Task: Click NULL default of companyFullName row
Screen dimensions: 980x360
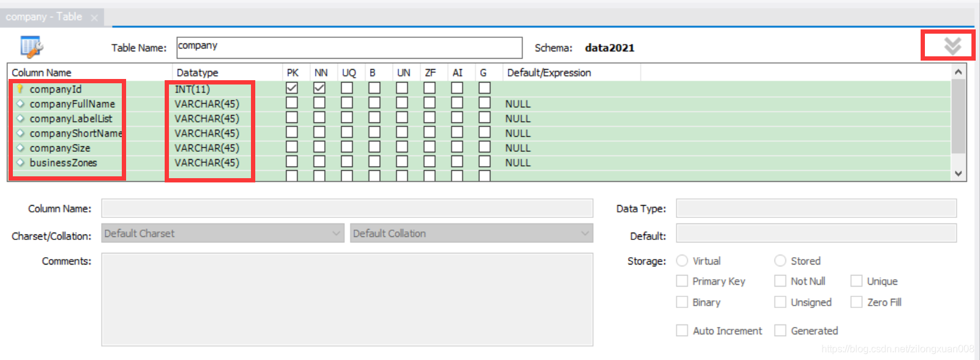Action: pos(518,104)
